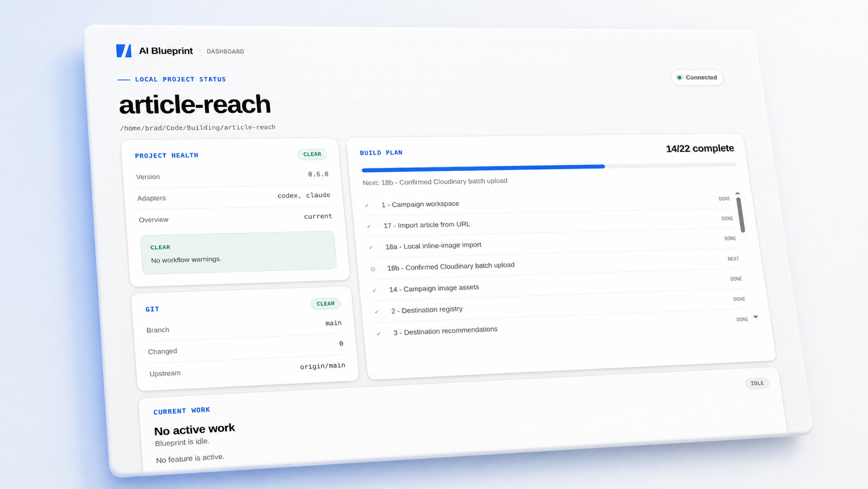Click the LOCAL PROJECT STATUS label
868x489 pixels.
pyautogui.click(x=180, y=80)
